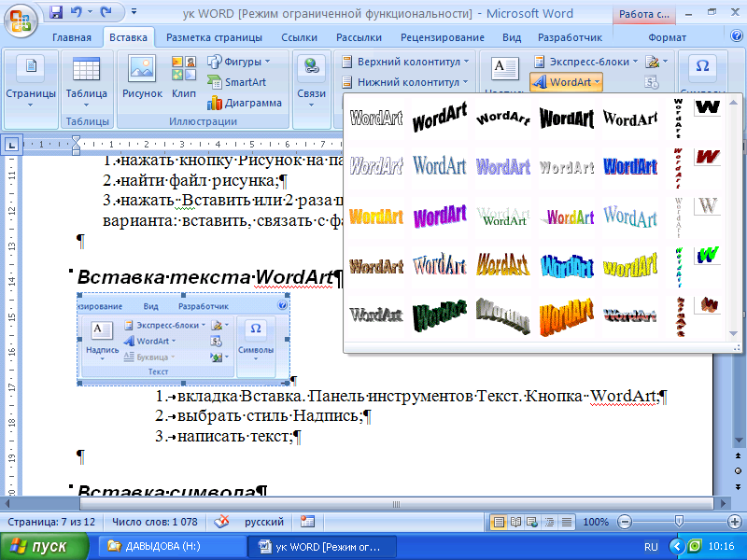Click the horizontal scrollbar thumb below the document
This screenshot has height=560, width=747.
[396, 504]
